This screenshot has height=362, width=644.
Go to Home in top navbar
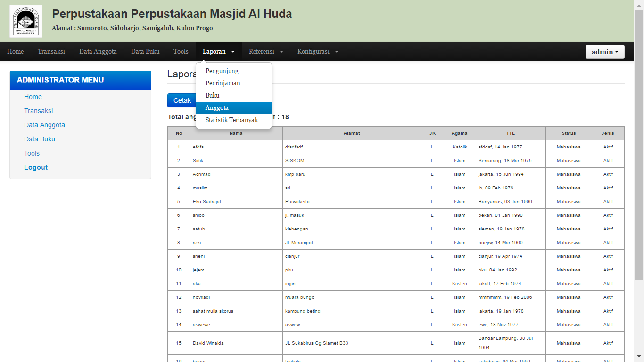pyautogui.click(x=16, y=52)
